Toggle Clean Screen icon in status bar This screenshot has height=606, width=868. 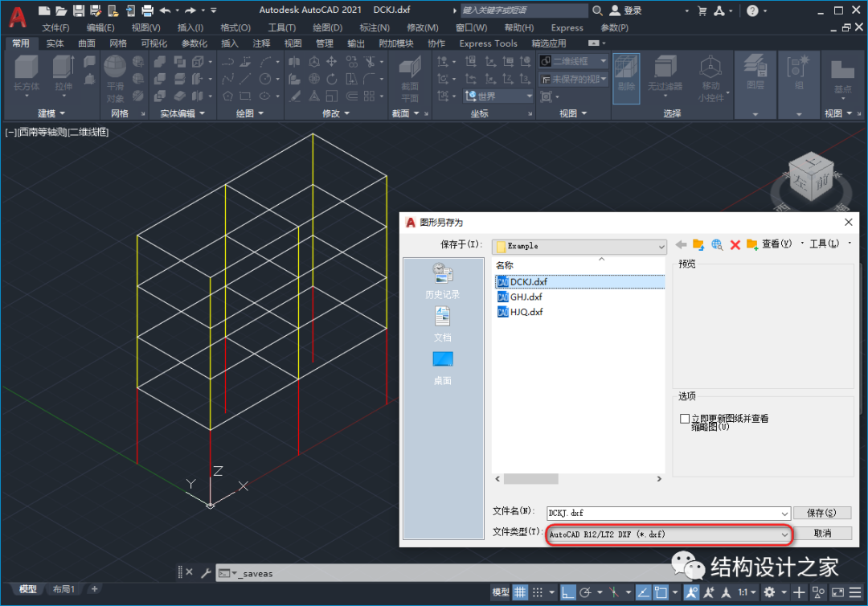838,592
